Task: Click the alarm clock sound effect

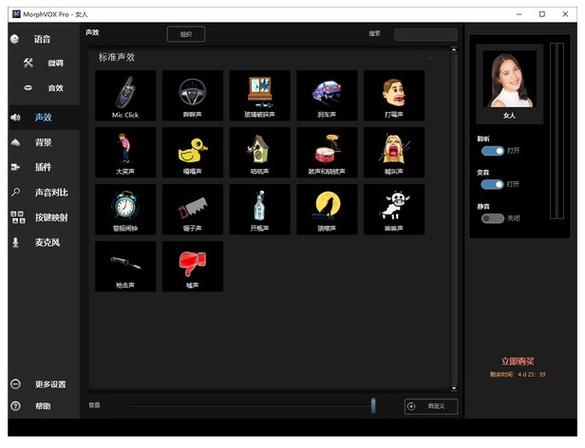Action: pyautogui.click(x=125, y=209)
